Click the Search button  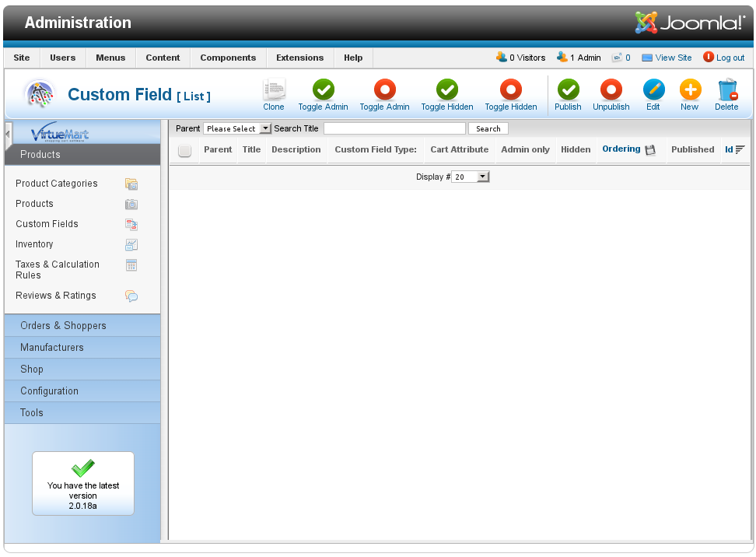[x=488, y=129]
